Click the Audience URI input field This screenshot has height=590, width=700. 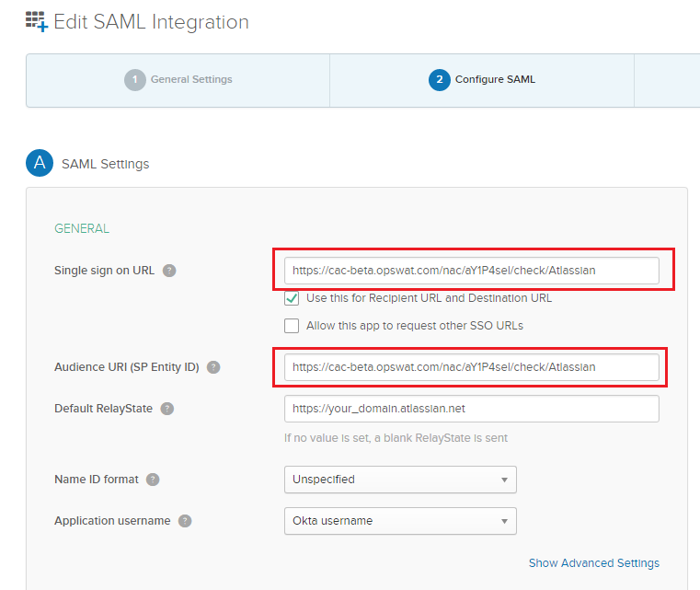click(471, 367)
